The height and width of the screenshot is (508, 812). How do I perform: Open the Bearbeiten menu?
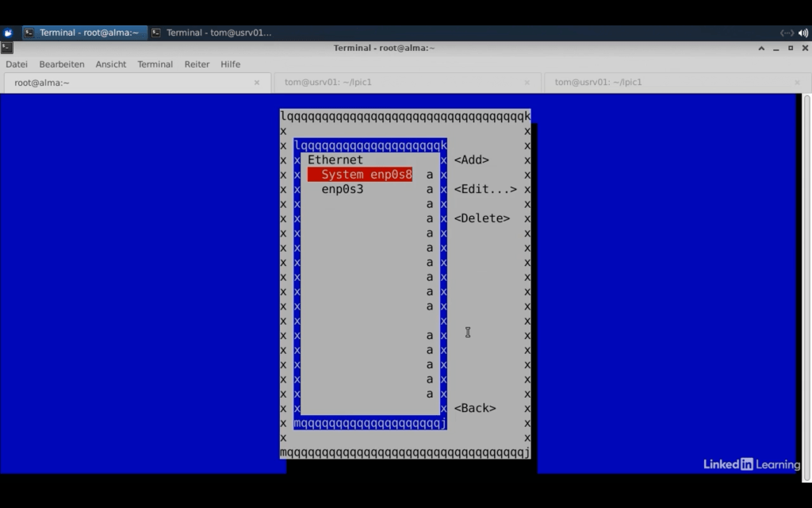click(x=62, y=64)
